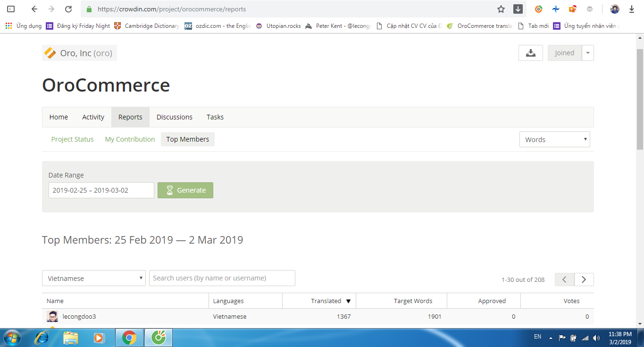Go to previous page of members
This screenshot has width=644, height=347.
click(564, 279)
